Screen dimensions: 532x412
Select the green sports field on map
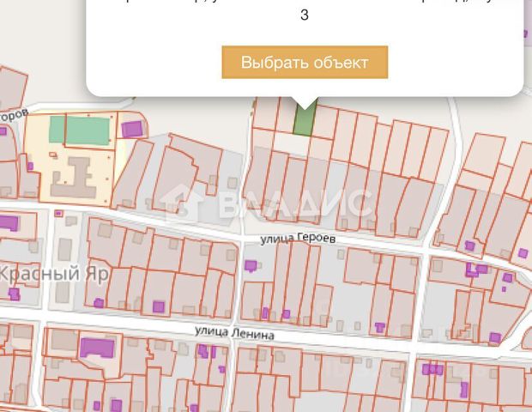tap(80, 130)
